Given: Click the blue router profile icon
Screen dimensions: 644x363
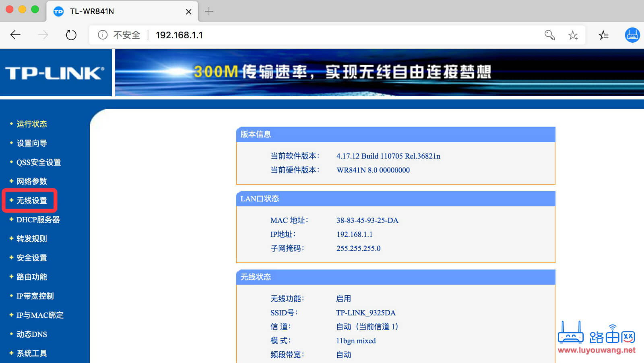Looking at the screenshot, I should (x=632, y=35).
